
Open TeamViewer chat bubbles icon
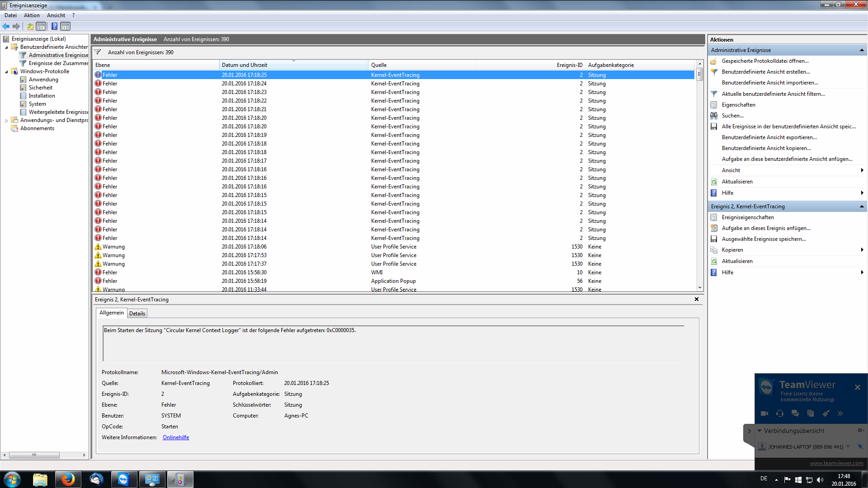coord(795,413)
